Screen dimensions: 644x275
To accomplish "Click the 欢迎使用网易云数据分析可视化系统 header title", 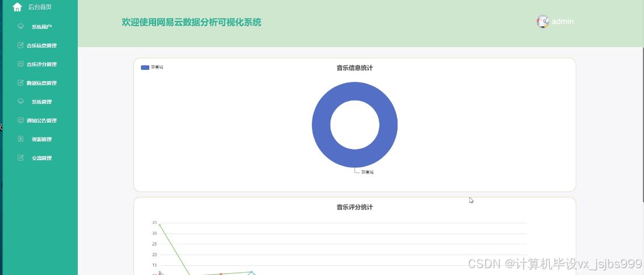I will point(191,22).
